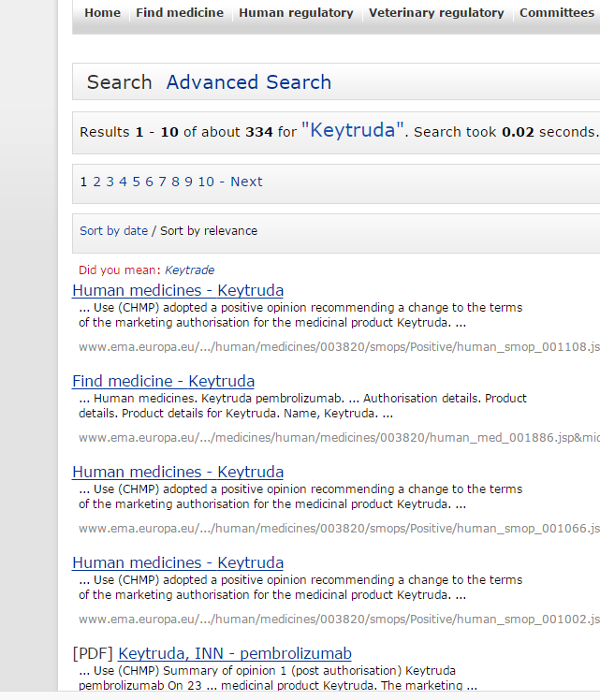Viewport: 600px width, 700px height.
Task: Go to results page 8
Action: point(175,182)
